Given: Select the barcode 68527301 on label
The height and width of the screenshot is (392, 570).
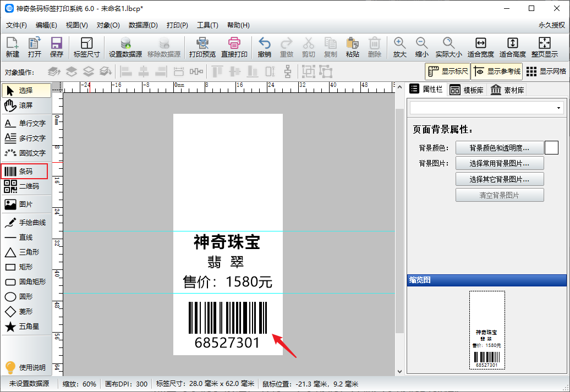Looking at the screenshot, I should tap(228, 325).
